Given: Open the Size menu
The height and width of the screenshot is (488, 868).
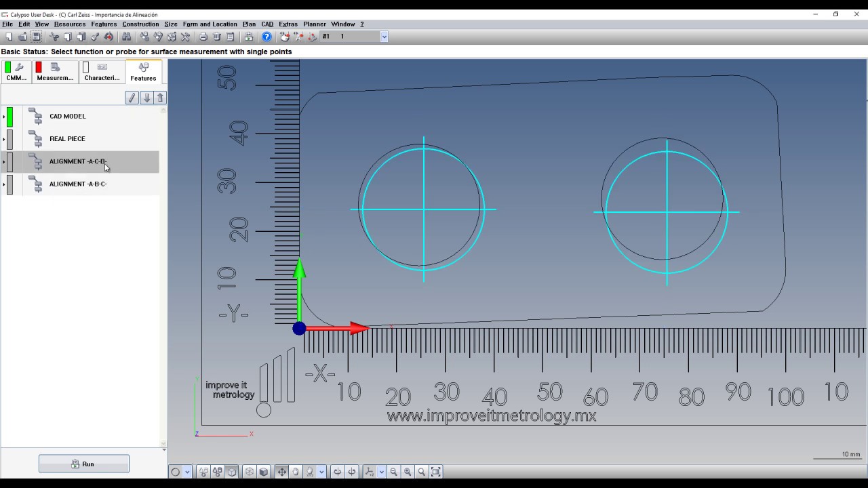Looking at the screenshot, I should point(171,24).
